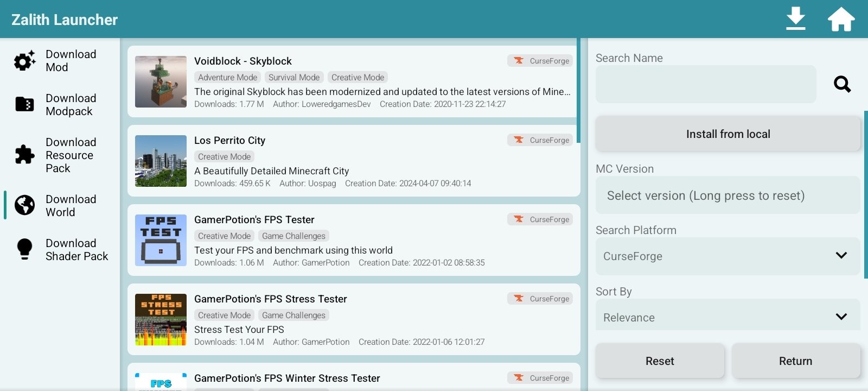This screenshot has width=868, height=391.
Task: Click the Download World globe icon
Action: point(24,205)
